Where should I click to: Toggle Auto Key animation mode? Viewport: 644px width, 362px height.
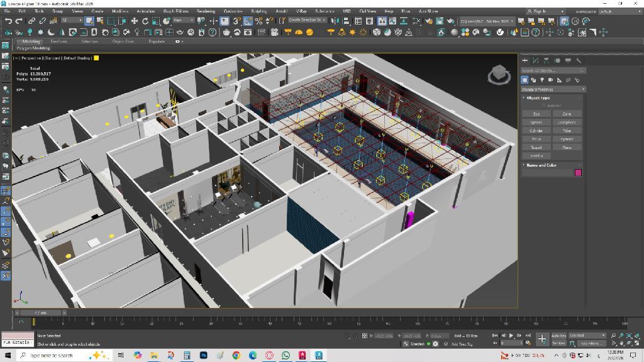[x=558, y=336]
